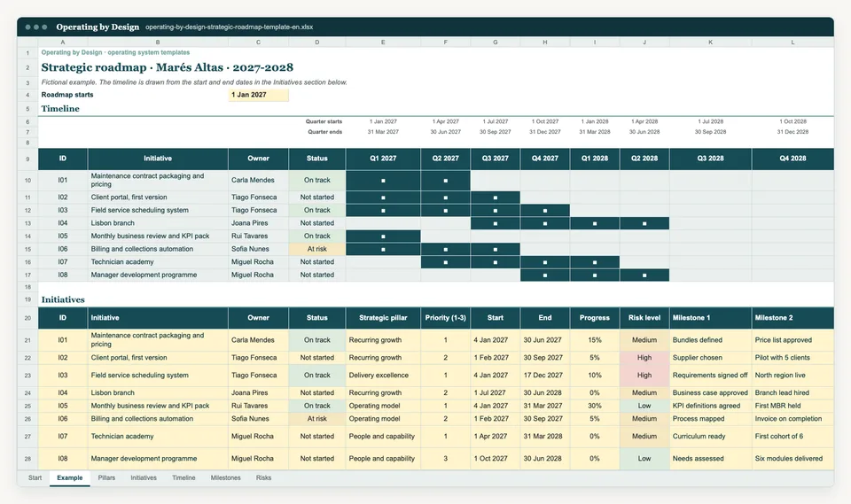Select row number 21
Image resolution: width=851 pixels, height=504 pixels.
(27, 340)
